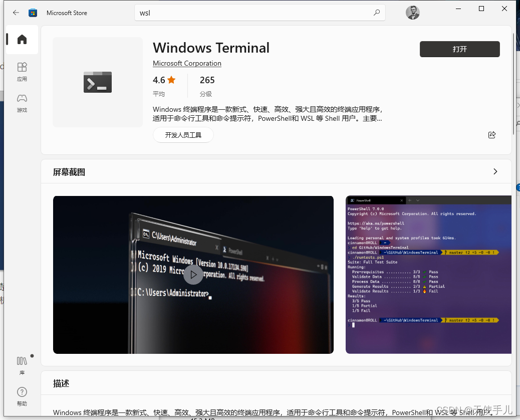Click the Windows Terminal app icon
The height and width of the screenshot is (420, 520).
tap(98, 82)
